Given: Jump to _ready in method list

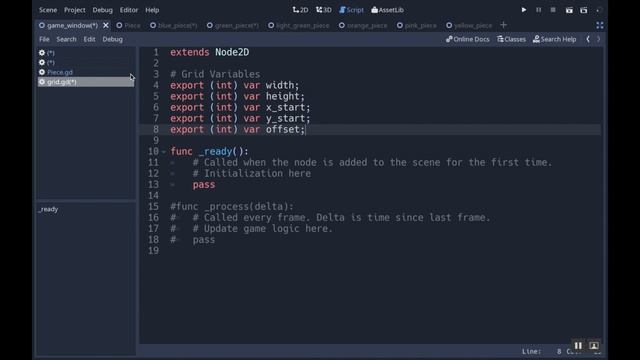Looking at the screenshot, I should 49,209.
